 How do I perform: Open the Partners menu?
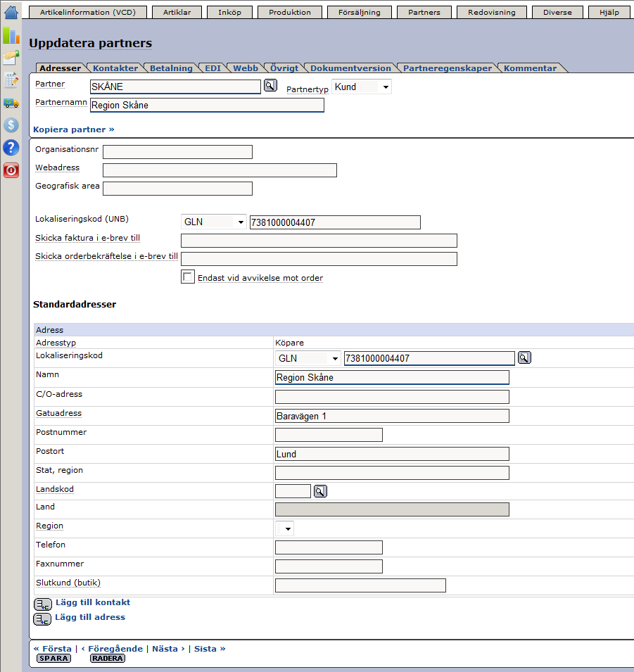point(424,12)
